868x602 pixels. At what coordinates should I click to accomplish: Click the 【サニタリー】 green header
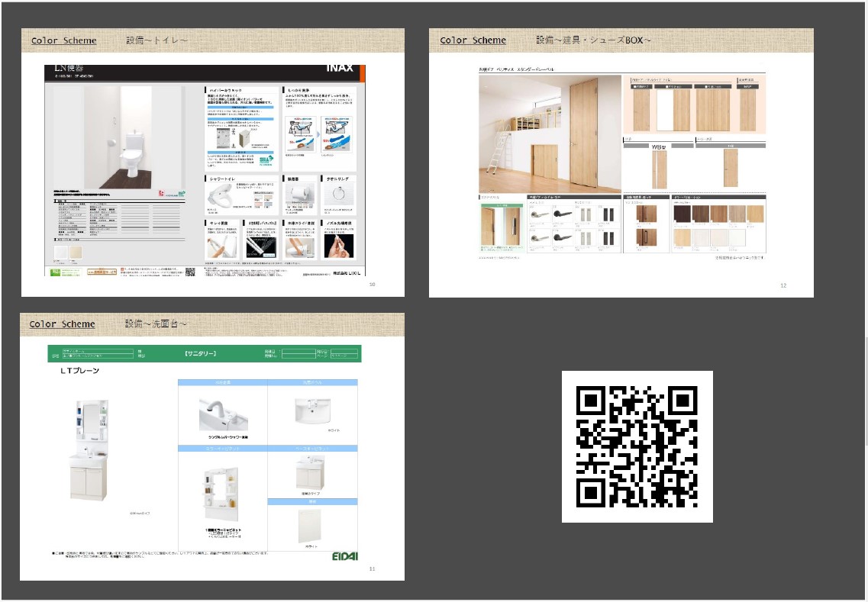coord(201,354)
